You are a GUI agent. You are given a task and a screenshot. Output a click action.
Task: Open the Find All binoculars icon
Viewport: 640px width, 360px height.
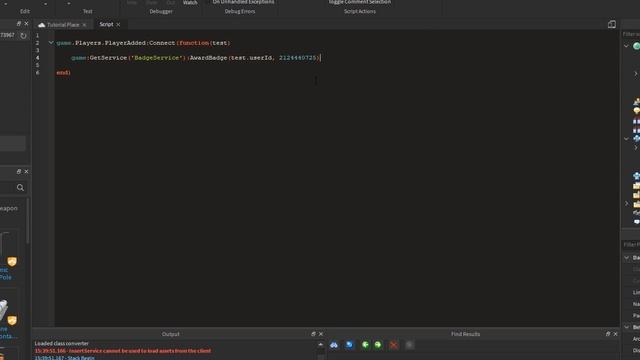point(334,345)
